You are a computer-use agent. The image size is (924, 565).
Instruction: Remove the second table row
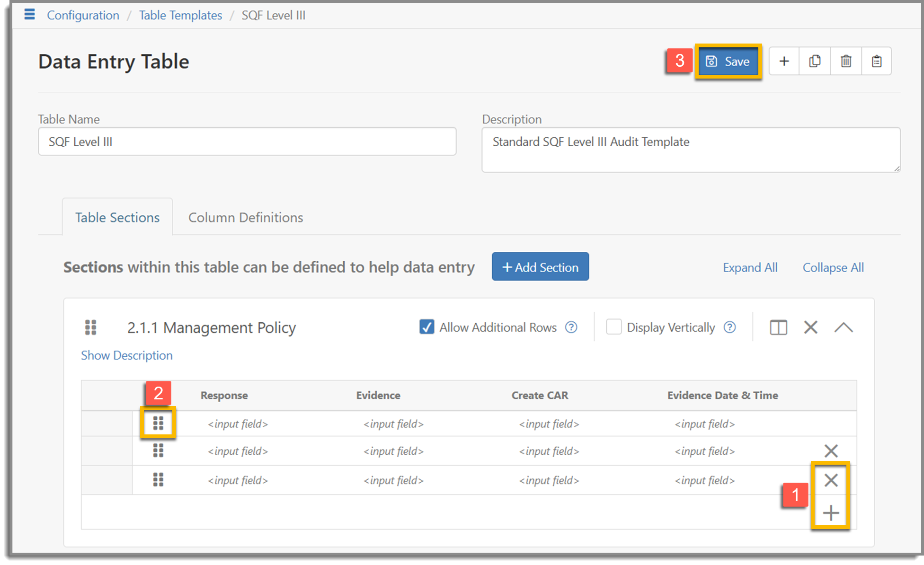(831, 450)
